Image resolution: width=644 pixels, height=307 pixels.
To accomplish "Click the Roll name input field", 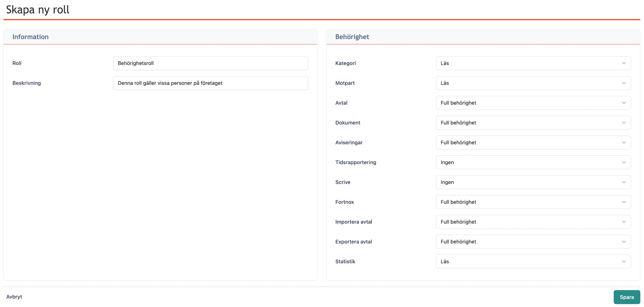I will click(210, 63).
